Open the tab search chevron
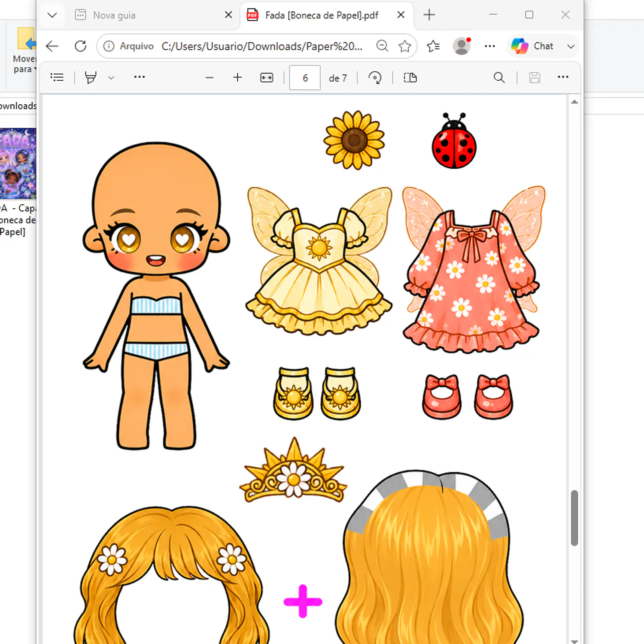This screenshot has height=644, width=644. [x=52, y=15]
